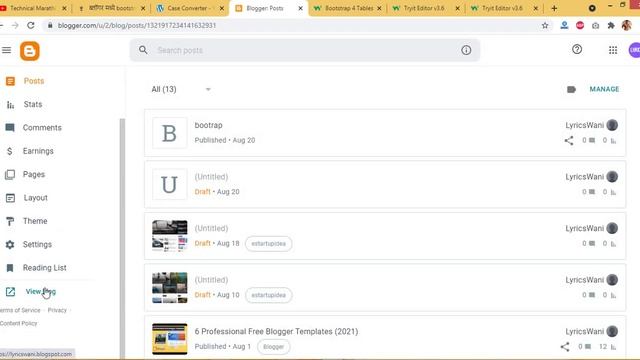
Task: Reload the page in the browser
Action: tap(31, 25)
